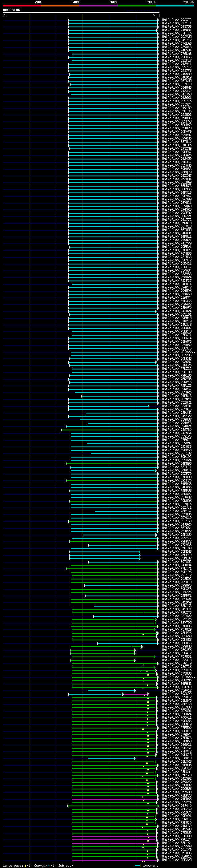The image size is (197, 868).
Task: Select the label UniRef100_Q9XFC0
Action: point(177,481)
